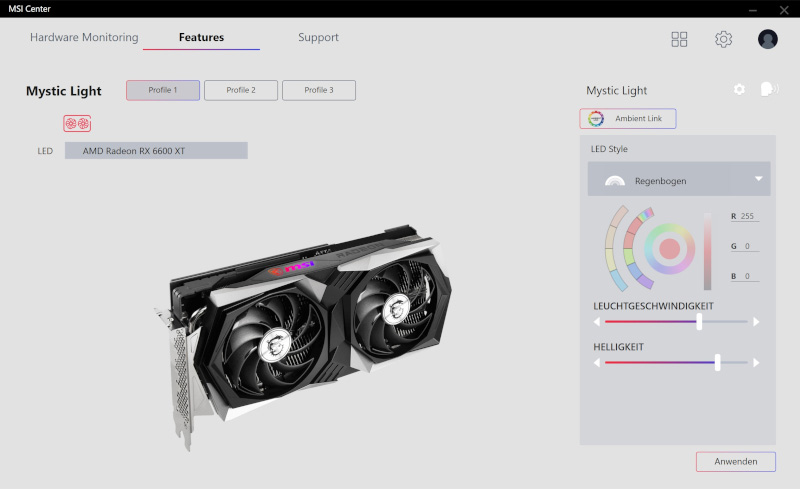The width and height of the screenshot is (800, 489).
Task: Click the vertical red brightness bar
Action: coord(708,251)
